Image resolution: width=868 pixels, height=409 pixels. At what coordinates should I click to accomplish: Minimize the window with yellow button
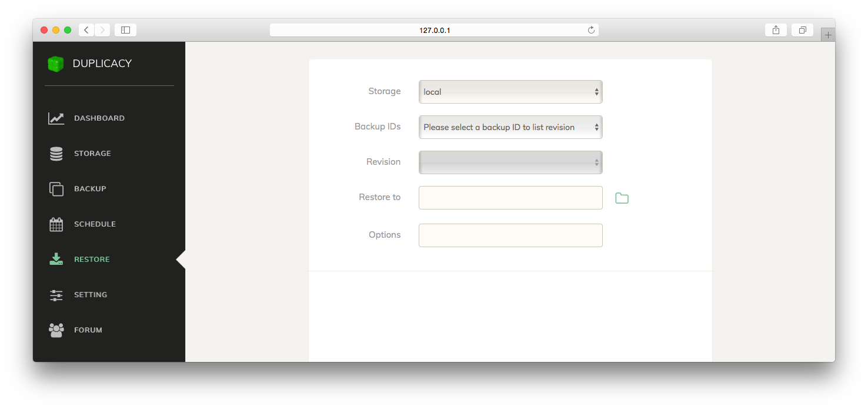pyautogui.click(x=56, y=30)
